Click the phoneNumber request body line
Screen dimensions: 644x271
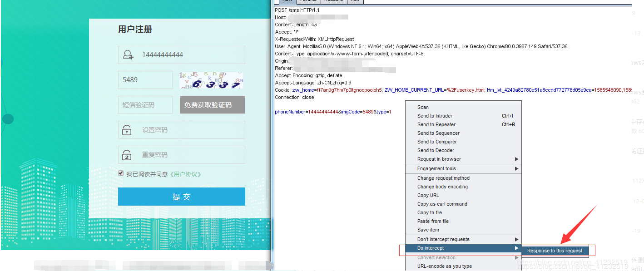click(333, 112)
